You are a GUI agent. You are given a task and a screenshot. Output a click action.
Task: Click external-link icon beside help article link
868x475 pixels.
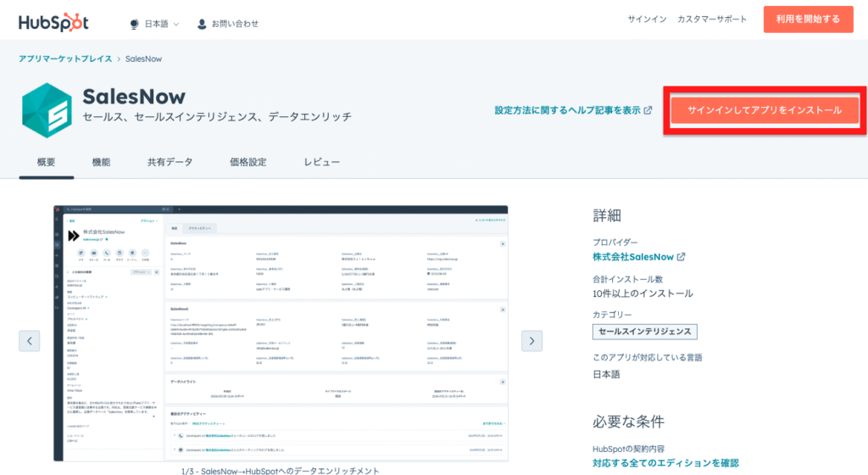point(648,110)
